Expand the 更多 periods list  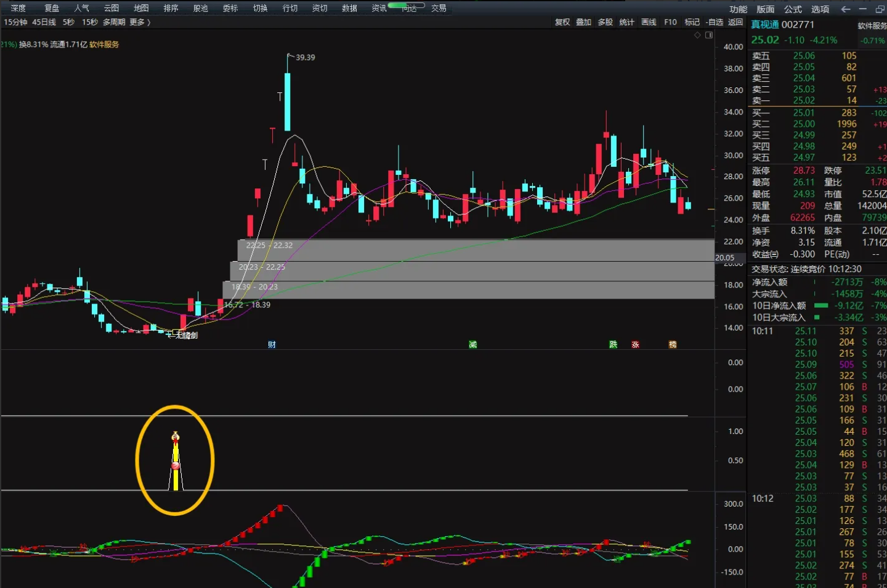tap(139, 22)
